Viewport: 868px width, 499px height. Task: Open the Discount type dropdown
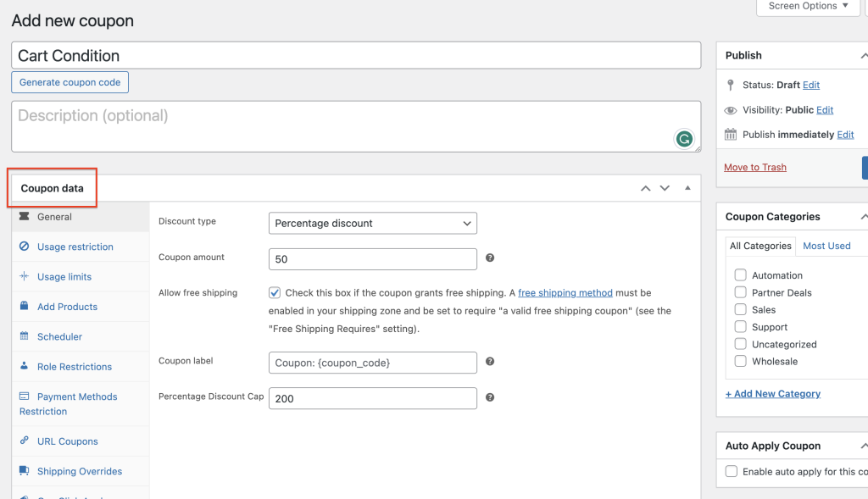[x=373, y=223]
